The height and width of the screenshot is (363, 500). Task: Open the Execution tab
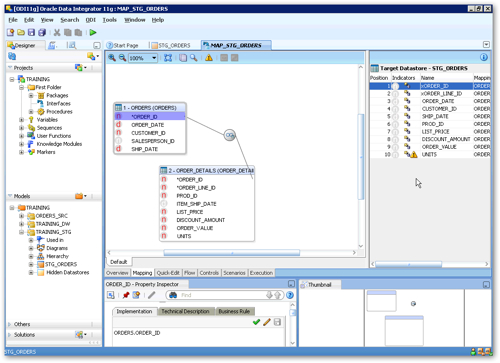[x=261, y=273]
